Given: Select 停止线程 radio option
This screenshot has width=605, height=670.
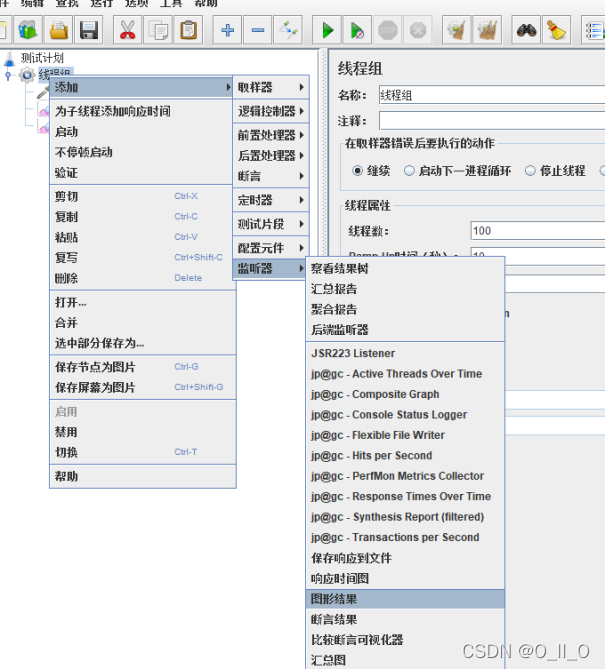Looking at the screenshot, I should tap(530, 171).
